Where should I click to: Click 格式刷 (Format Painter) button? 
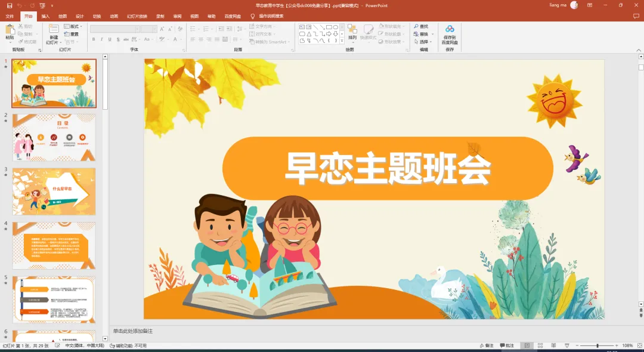click(27, 42)
